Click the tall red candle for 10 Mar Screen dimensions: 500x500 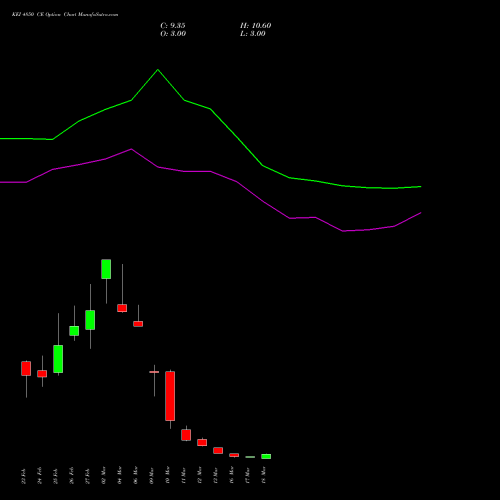point(170,396)
